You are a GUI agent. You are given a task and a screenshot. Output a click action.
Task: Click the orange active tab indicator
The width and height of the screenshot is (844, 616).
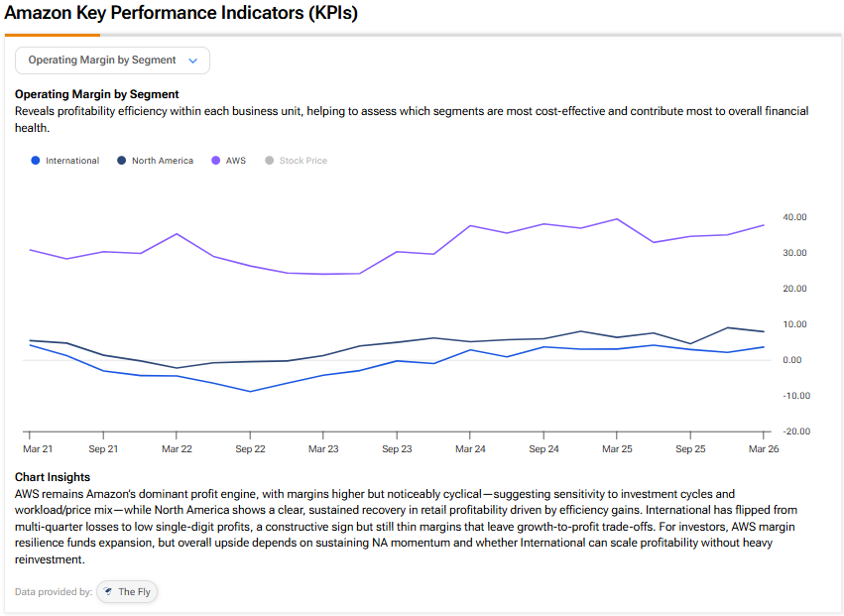point(53,35)
